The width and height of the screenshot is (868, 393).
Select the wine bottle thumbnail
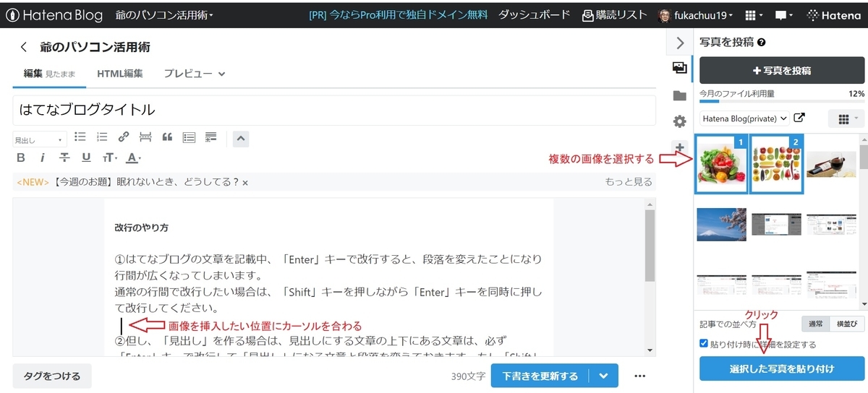[x=832, y=165]
